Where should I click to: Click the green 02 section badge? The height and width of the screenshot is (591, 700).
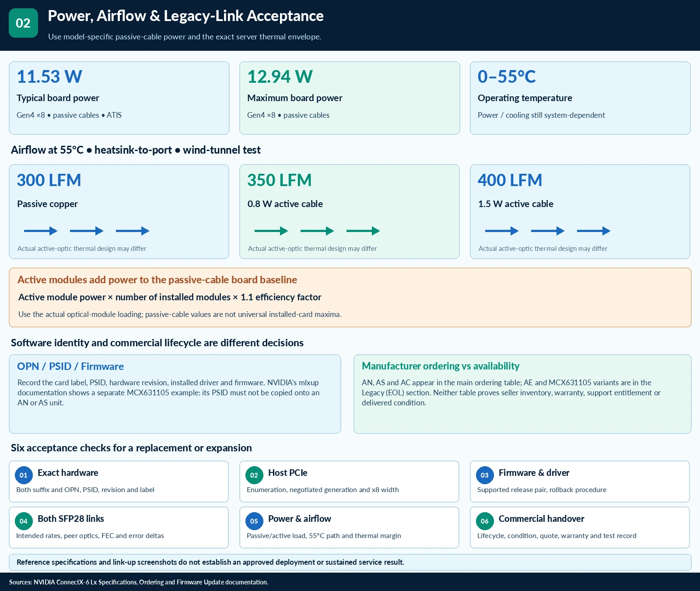point(23,23)
